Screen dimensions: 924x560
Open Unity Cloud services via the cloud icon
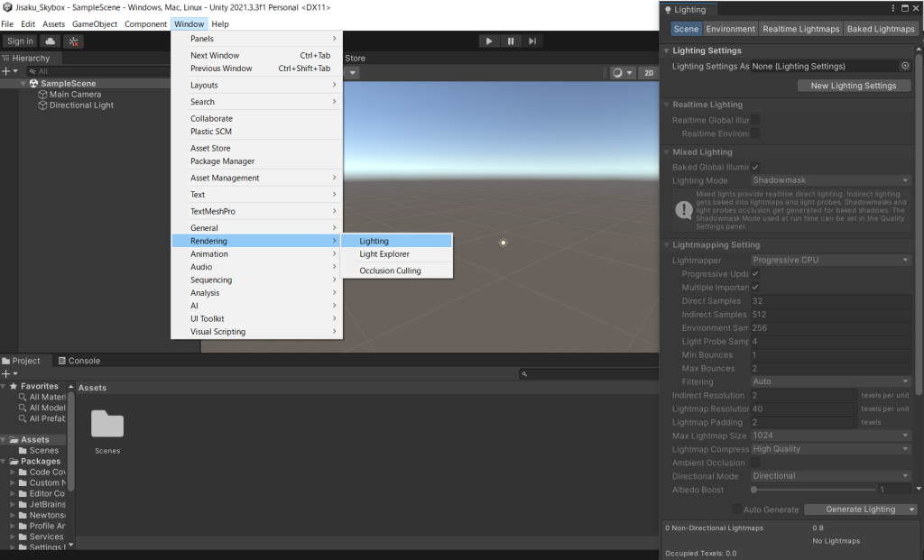[x=50, y=40]
